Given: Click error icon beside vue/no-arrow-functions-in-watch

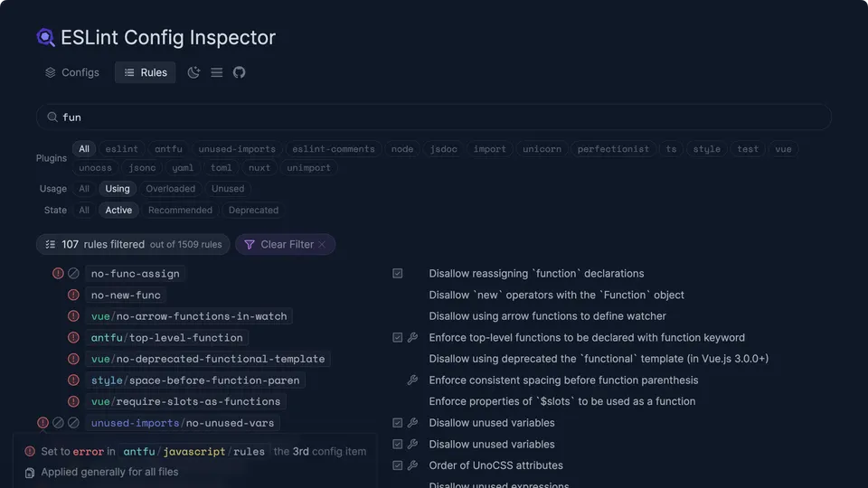Looking at the screenshot, I should tap(73, 316).
